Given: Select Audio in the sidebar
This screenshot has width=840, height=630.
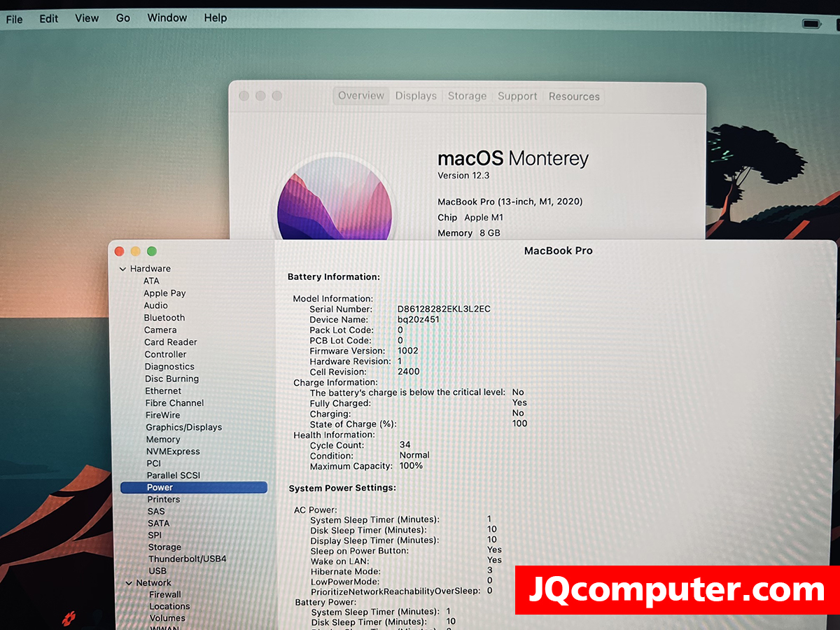Looking at the screenshot, I should pos(156,305).
